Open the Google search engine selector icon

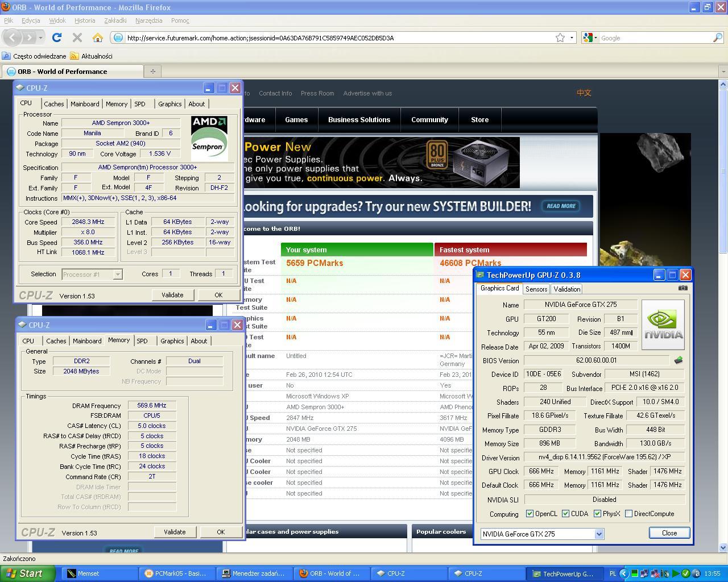tap(590, 38)
